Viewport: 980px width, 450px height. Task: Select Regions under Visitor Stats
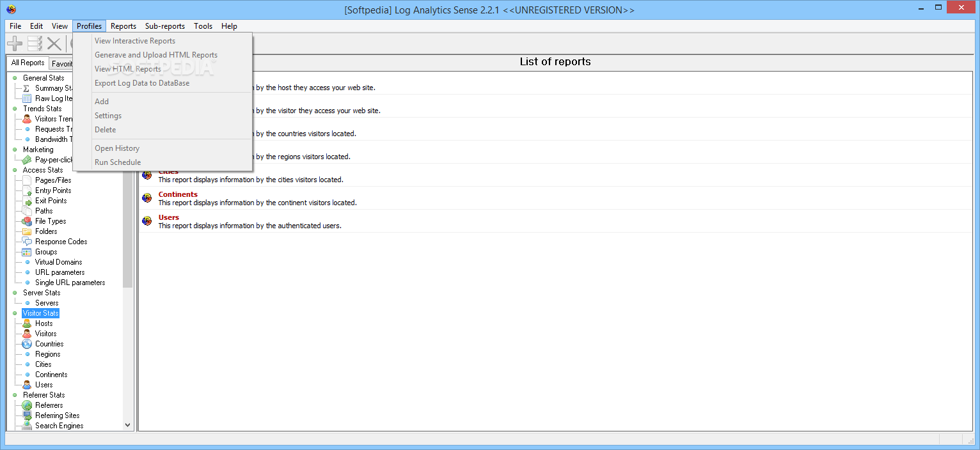tap(48, 354)
